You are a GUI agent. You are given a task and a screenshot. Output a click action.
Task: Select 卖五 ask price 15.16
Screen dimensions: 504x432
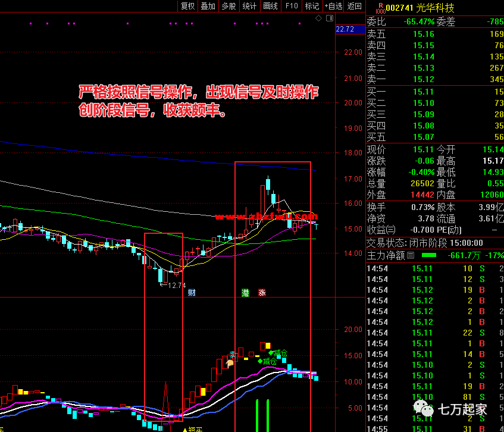click(x=423, y=34)
